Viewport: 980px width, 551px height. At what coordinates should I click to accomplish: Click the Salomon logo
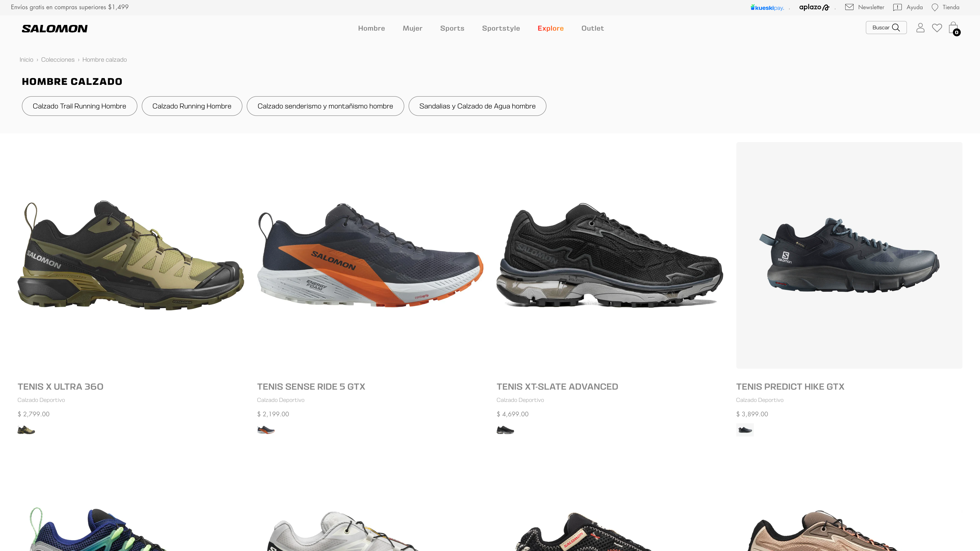(54, 28)
